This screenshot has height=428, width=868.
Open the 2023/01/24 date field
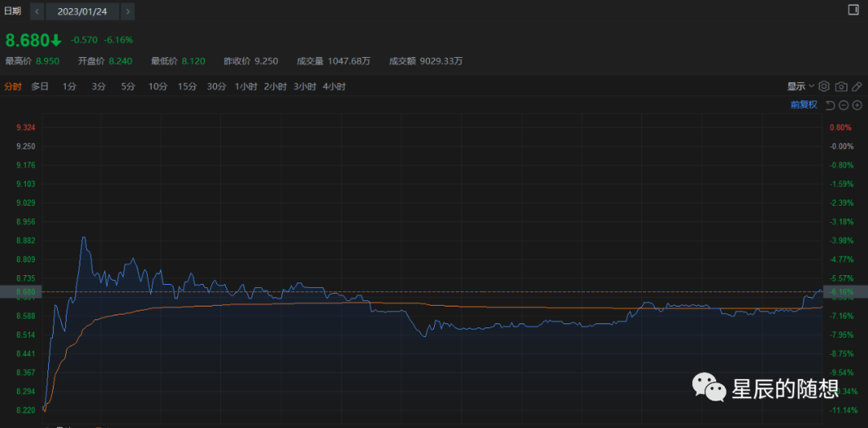[x=83, y=11]
